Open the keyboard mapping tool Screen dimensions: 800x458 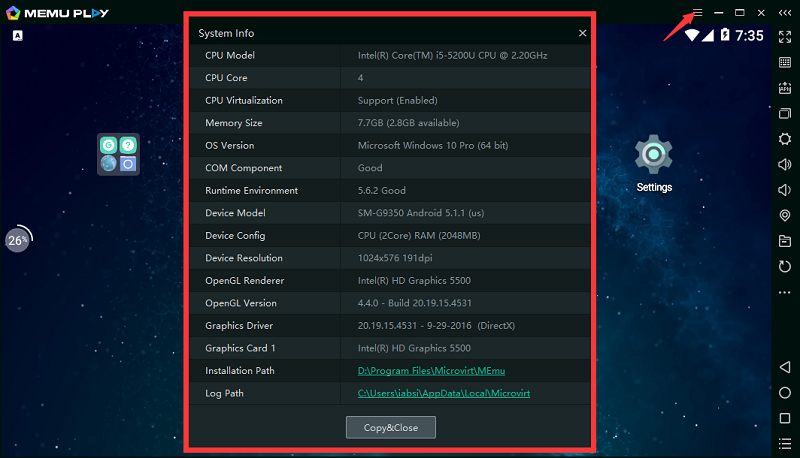785,62
